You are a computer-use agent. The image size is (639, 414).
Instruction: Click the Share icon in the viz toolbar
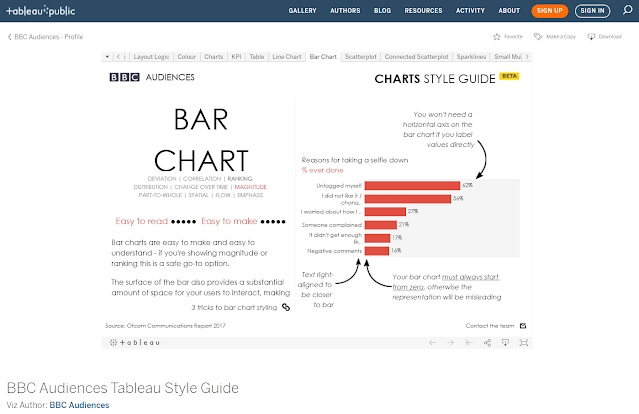coord(487,343)
